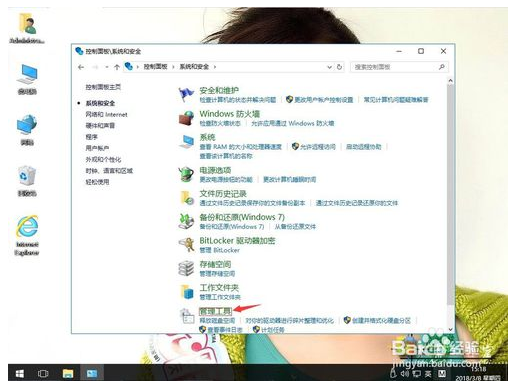Click the 文件历史记录 folder icon
The width and height of the screenshot is (510, 381).
coord(186,198)
